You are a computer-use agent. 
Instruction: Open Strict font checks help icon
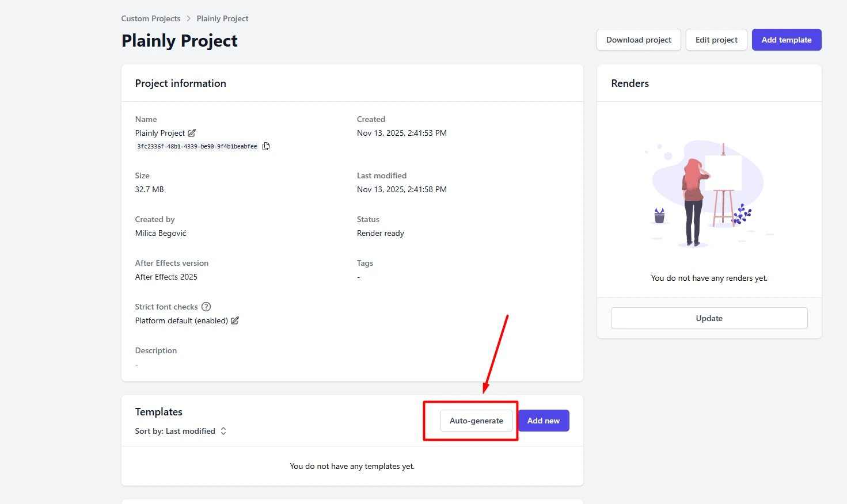point(206,307)
